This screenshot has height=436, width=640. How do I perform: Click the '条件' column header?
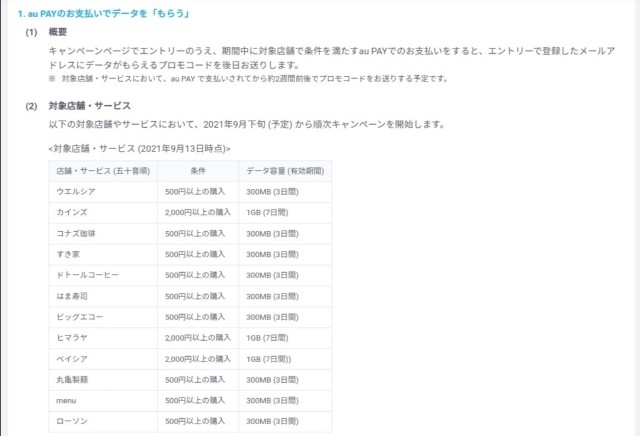[x=198, y=171]
